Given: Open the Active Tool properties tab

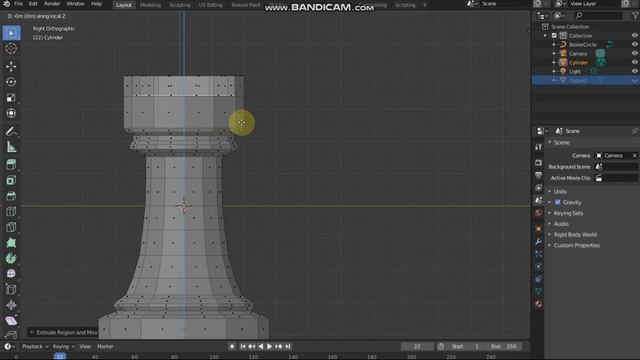Looking at the screenshot, I should coord(539,147).
